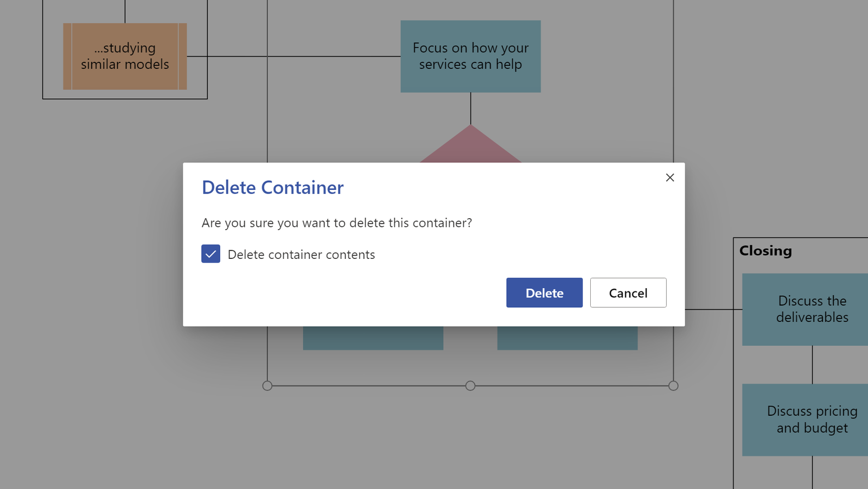
Task: Click the "Are you sure" confirmation message
Action: [x=336, y=223]
